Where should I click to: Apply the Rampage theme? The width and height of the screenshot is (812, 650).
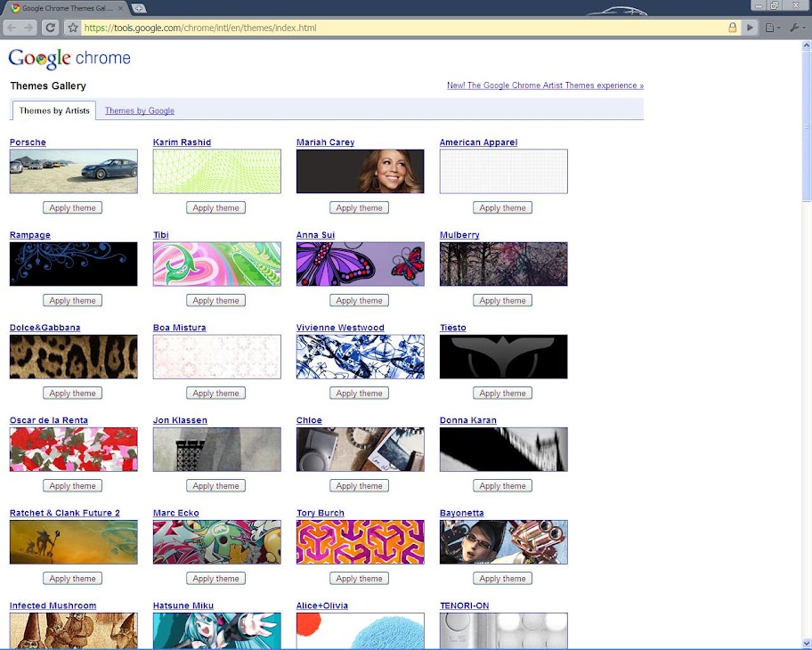point(72,300)
